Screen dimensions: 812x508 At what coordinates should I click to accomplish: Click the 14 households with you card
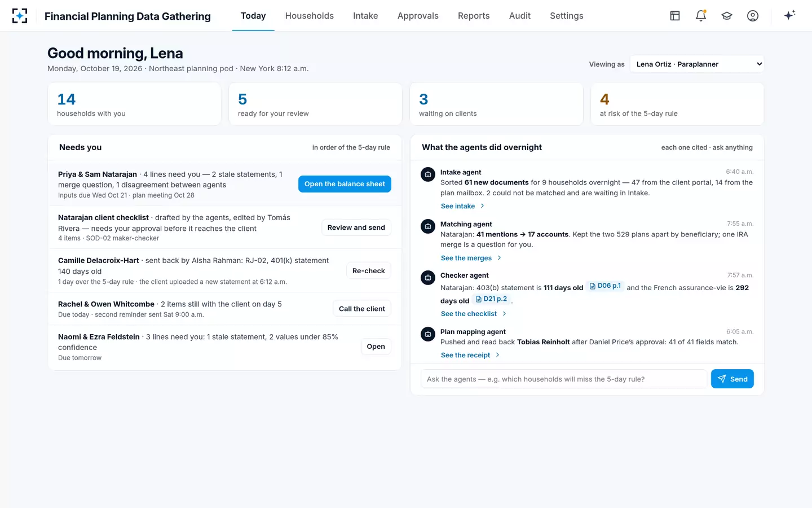134,104
